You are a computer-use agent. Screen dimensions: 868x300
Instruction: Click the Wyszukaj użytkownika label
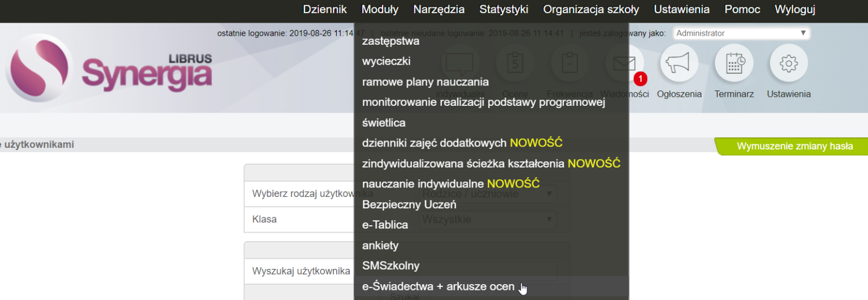click(x=301, y=271)
